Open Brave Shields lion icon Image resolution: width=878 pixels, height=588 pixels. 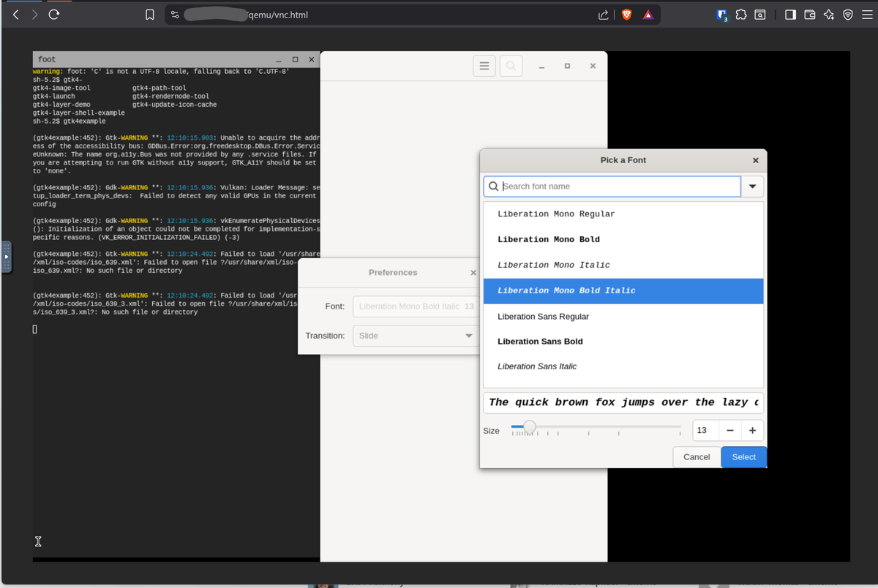pos(626,15)
